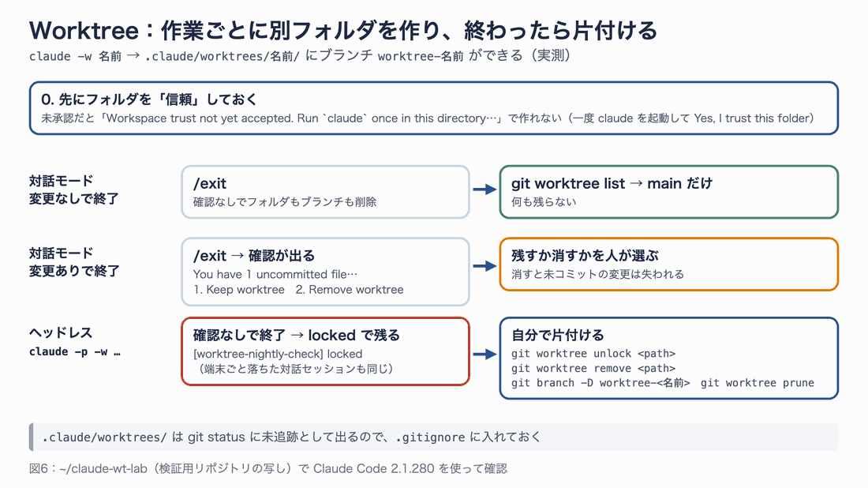Click the 'git worktree remove <path>' command

click(593, 368)
